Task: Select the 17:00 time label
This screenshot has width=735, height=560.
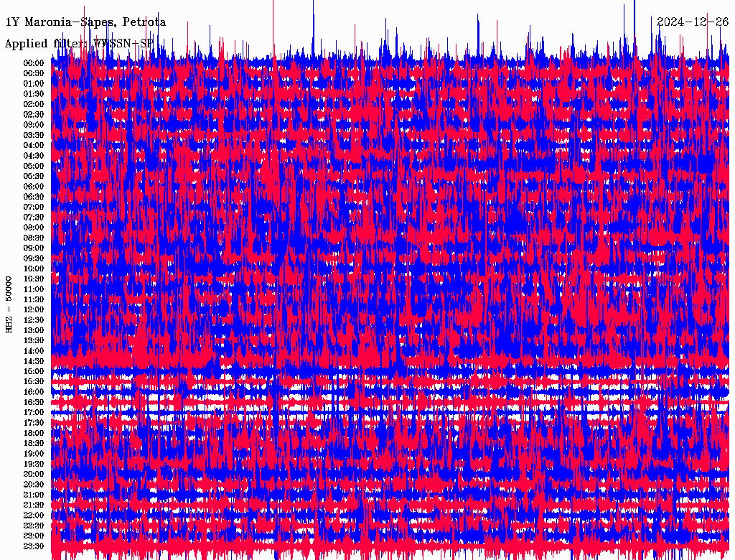Action: click(x=34, y=413)
